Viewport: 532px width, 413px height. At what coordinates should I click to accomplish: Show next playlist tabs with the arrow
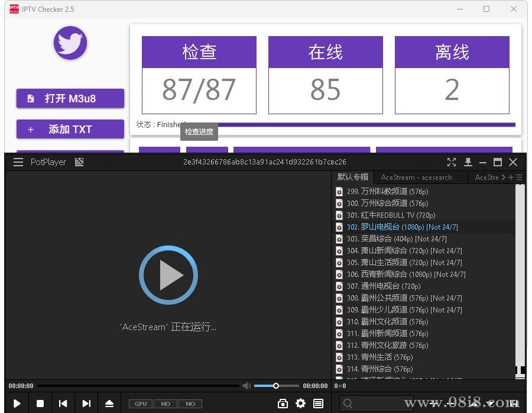(504, 178)
